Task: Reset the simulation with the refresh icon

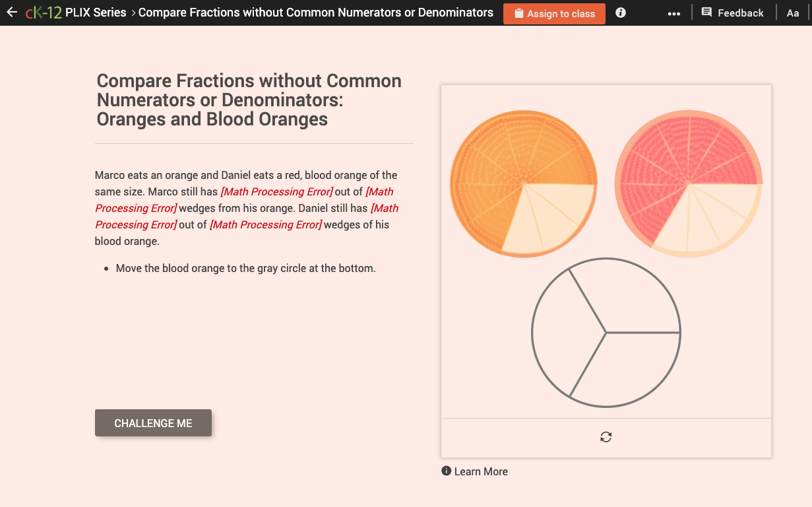Action: (606, 437)
